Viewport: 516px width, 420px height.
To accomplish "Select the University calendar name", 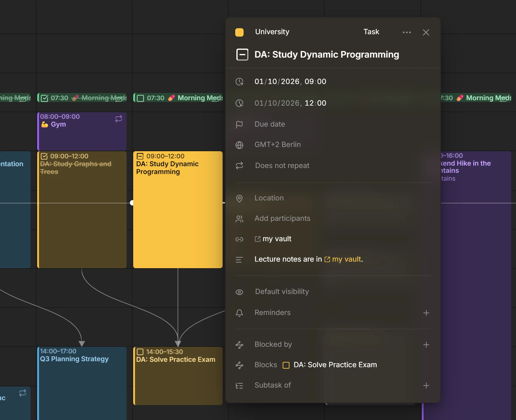I will (x=272, y=32).
